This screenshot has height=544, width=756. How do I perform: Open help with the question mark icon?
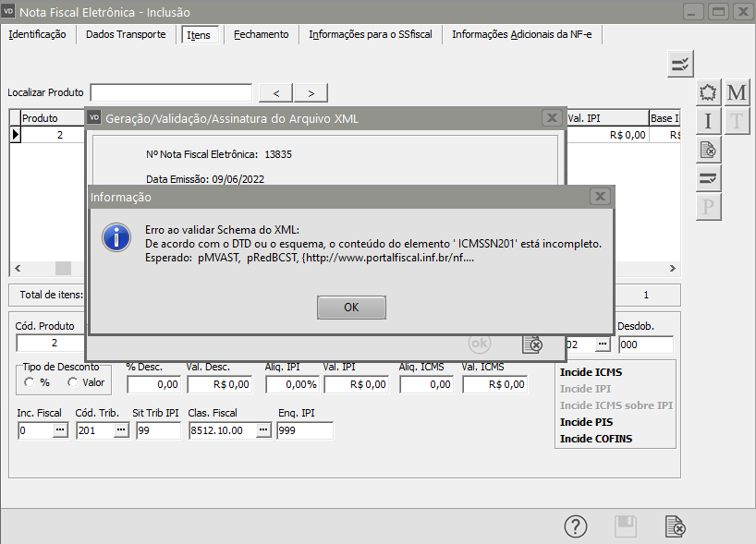tap(576, 526)
